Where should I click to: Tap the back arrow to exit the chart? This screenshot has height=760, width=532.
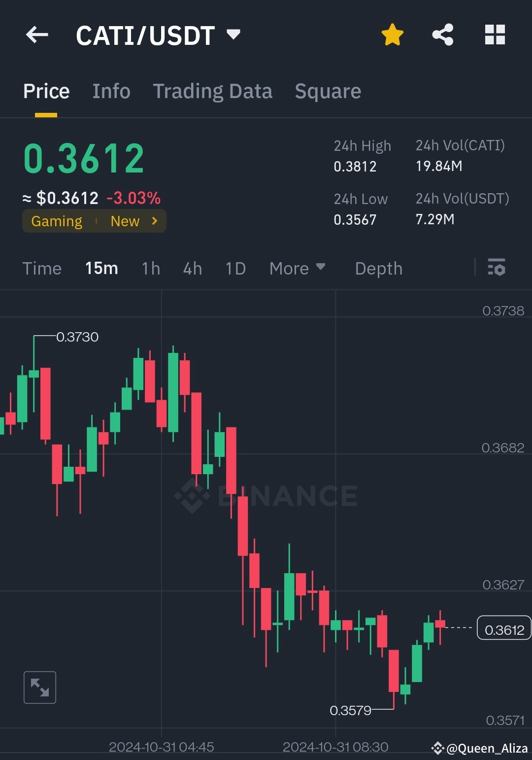click(x=37, y=35)
